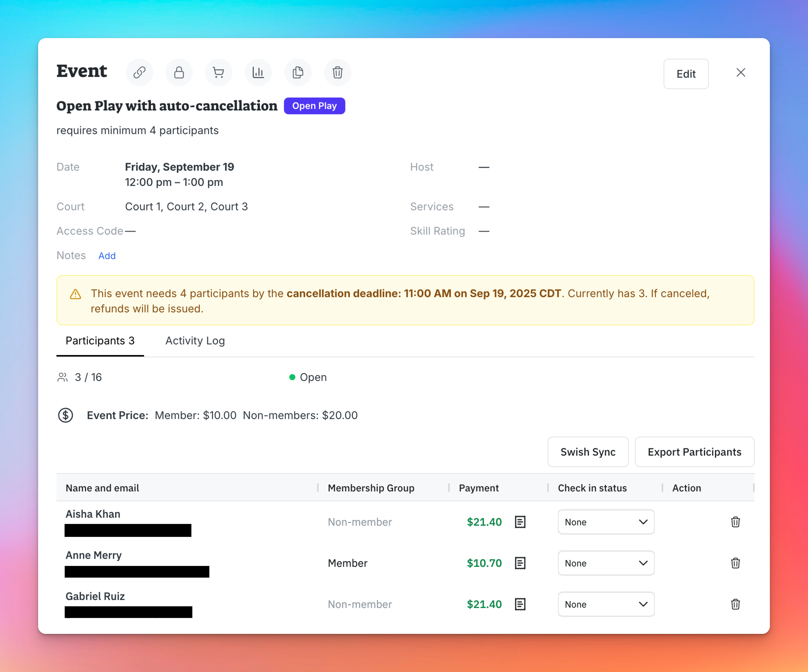Click Member: $10.00 price text

click(x=196, y=415)
